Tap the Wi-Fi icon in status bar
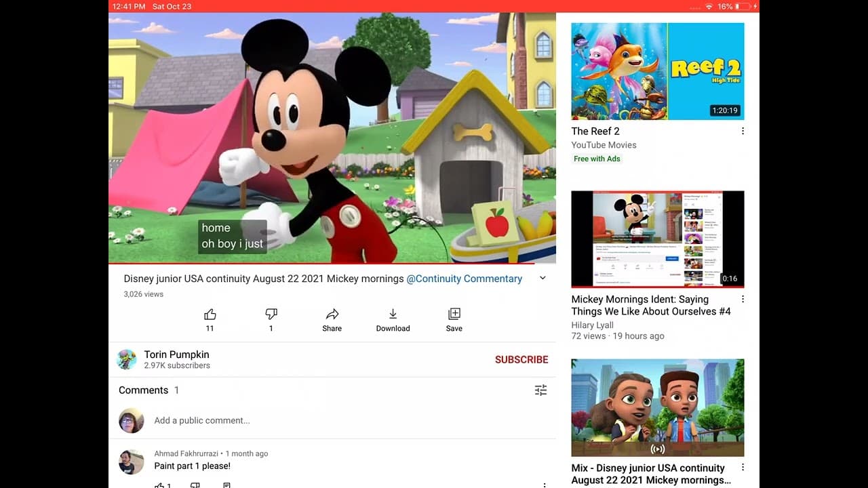 click(709, 6)
